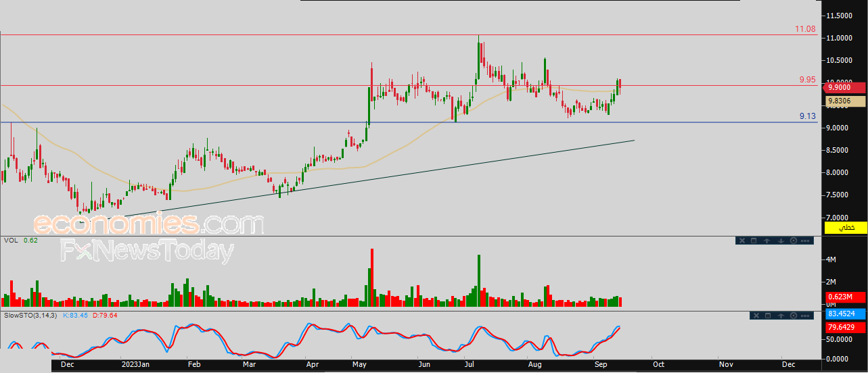Click the Sep date axis label
This screenshot has height=373, width=868.
click(x=601, y=364)
